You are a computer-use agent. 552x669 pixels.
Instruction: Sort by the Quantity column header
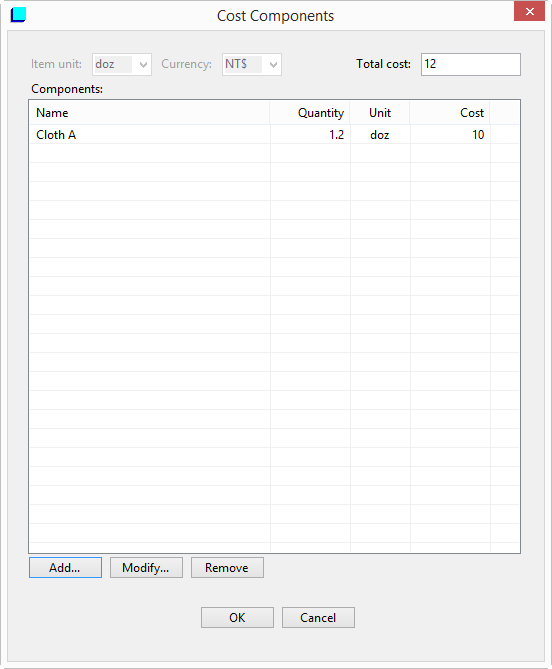(x=310, y=113)
